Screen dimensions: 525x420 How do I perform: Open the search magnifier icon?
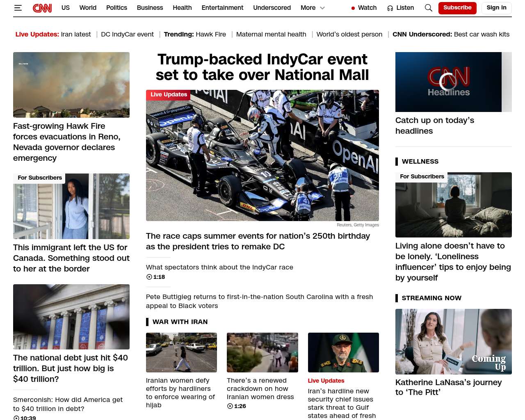coord(429,8)
